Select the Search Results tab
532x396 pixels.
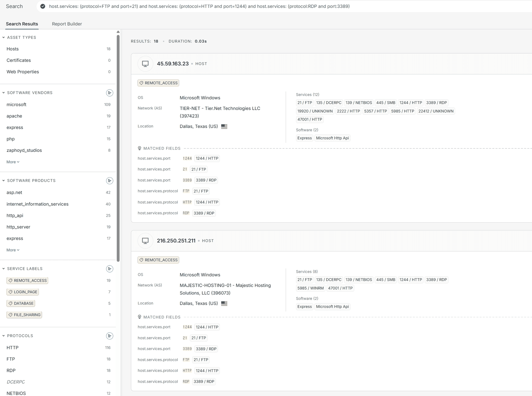pyautogui.click(x=22, y=24)
